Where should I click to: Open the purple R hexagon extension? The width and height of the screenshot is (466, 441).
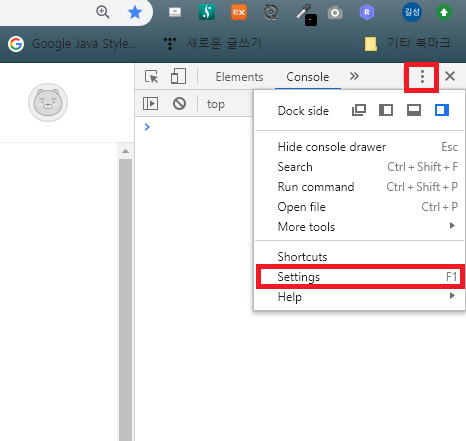click(x=367, y=12)
